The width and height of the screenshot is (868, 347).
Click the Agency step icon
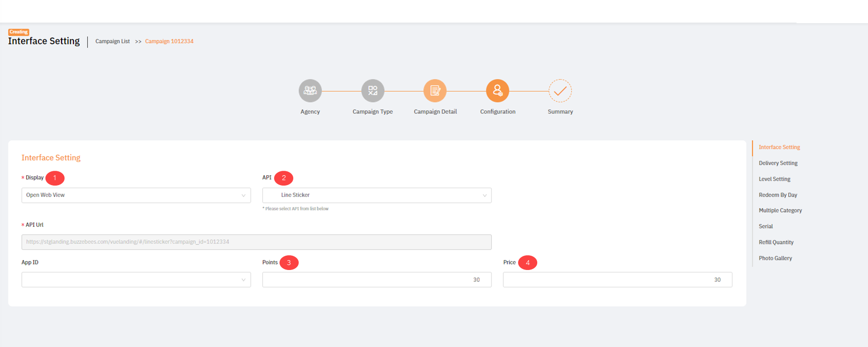click(310, 90)
